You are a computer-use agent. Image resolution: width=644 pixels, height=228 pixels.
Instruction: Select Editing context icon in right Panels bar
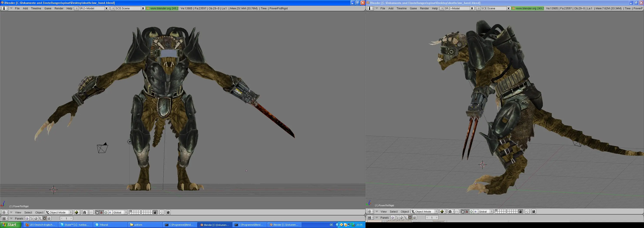(x=410, y=218)
